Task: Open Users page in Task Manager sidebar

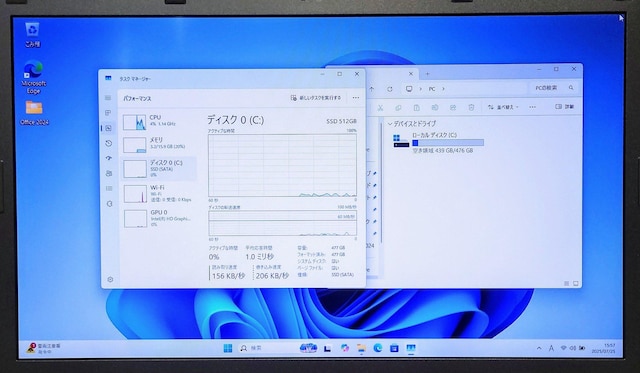Action: pos(109,173)
